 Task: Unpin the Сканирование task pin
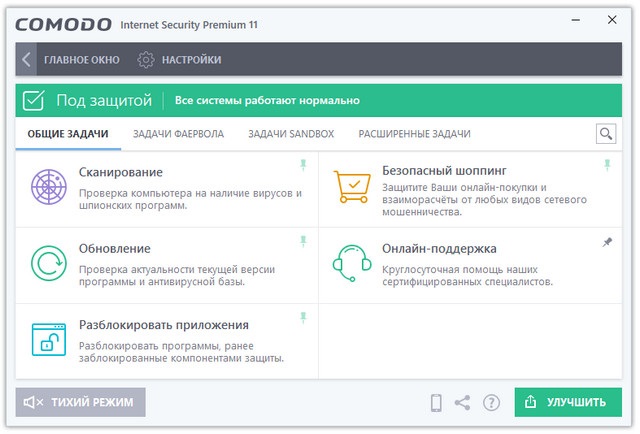303,165
